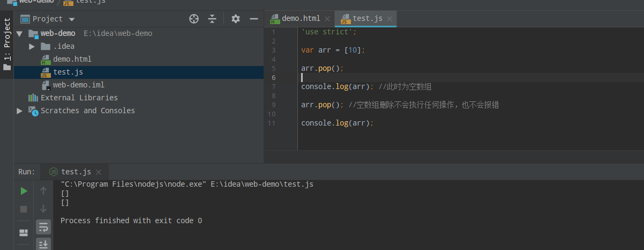Close the test.js editor tab
Screen dimensions: 644x250
[390, 19]
